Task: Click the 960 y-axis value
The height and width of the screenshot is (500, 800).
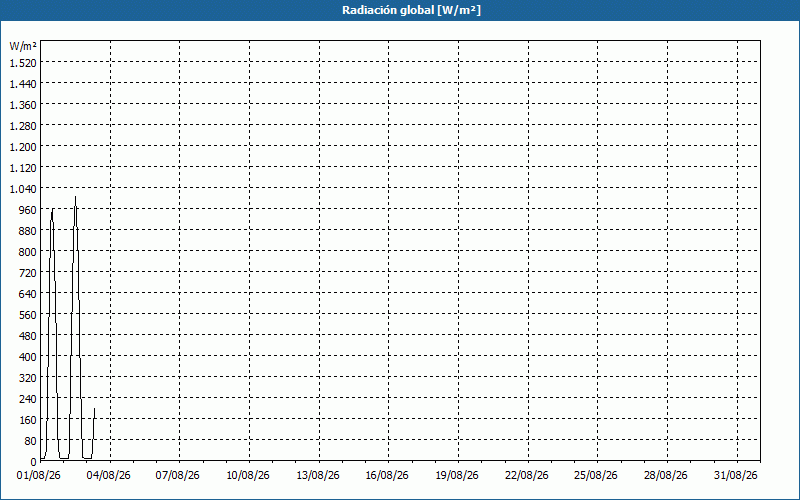Action: [x=28, y=210]
